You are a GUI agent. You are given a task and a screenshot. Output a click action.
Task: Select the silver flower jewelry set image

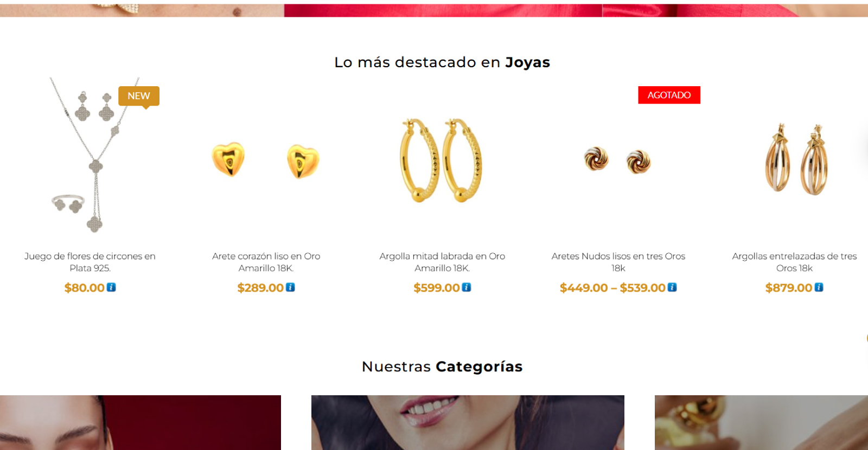click(x=90, y=156)
